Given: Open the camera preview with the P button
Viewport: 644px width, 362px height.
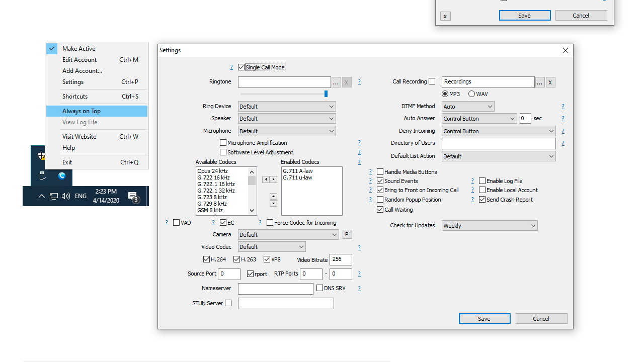Looking at the screenshot, I should (x=347, y=234).
